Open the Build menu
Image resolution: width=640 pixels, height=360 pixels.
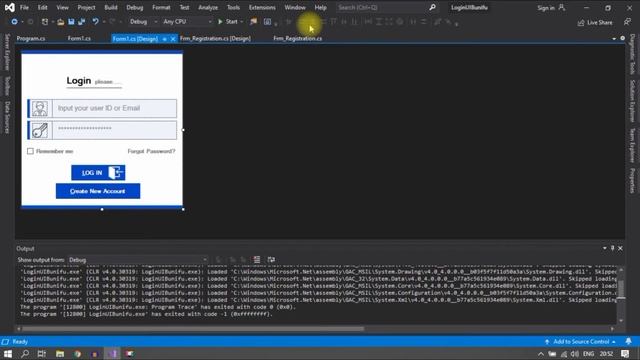[x=111, y=7]
